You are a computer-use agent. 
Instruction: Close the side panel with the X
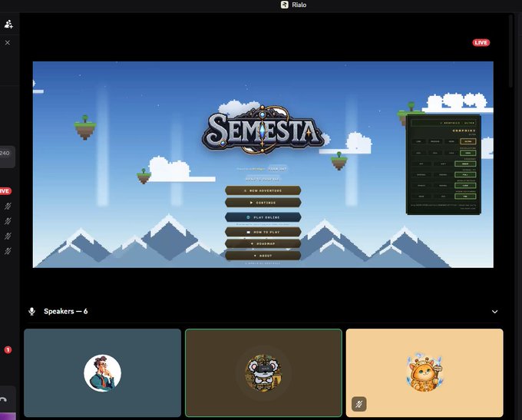tap(8, 43)
